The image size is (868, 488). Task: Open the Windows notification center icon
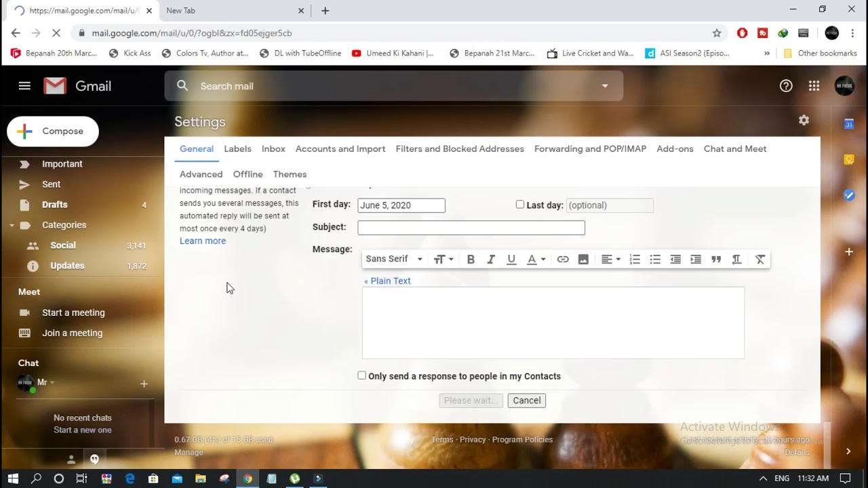[x=846, y=479]
